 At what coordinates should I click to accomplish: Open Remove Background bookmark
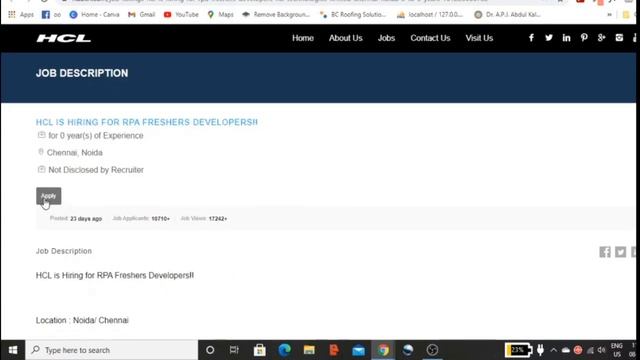tap(276, 15)
